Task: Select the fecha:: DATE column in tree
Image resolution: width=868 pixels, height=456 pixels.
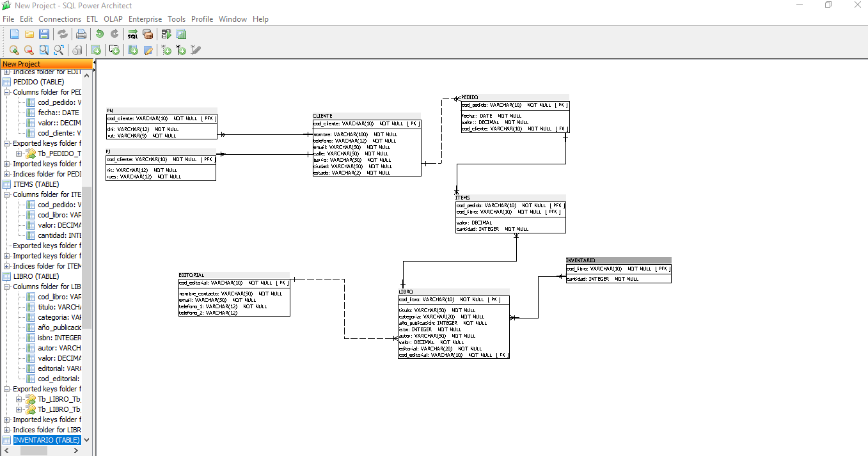Action: coord(58,113)
